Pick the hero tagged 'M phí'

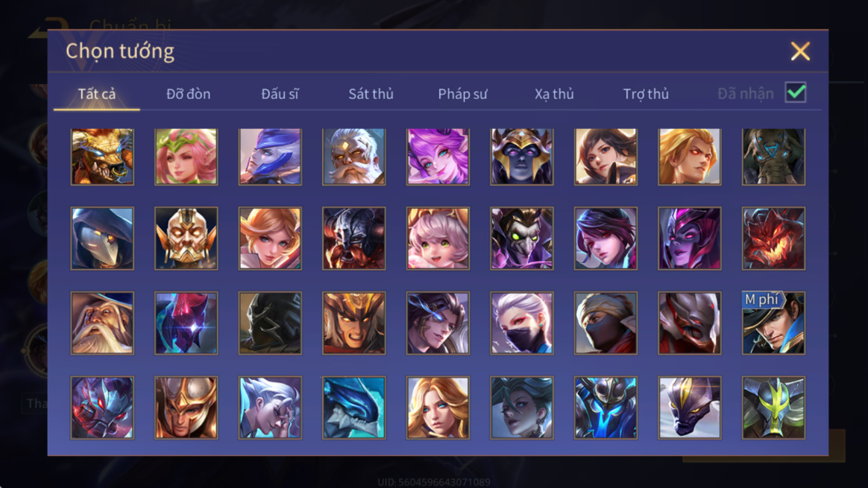tap(773, 323)
